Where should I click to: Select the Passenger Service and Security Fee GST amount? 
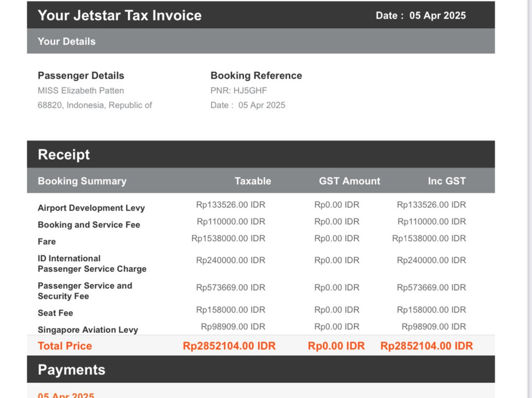[x=337, y=288]
